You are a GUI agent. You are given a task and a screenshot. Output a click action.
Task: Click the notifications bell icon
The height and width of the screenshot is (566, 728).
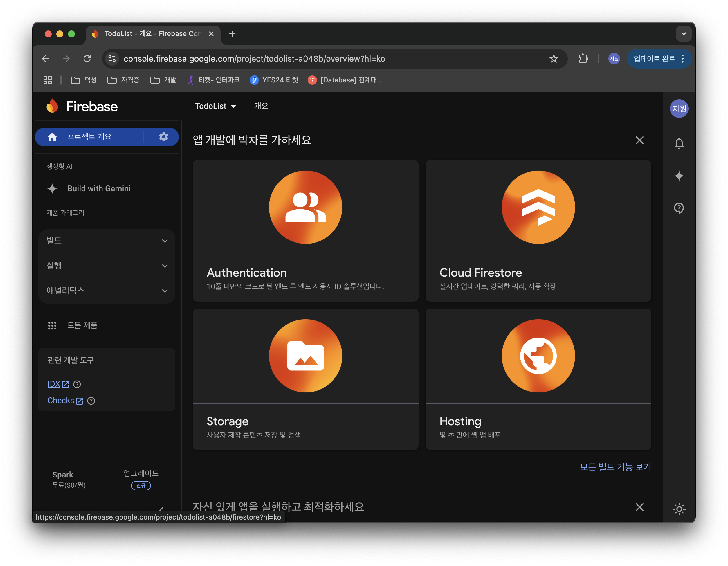679,143
